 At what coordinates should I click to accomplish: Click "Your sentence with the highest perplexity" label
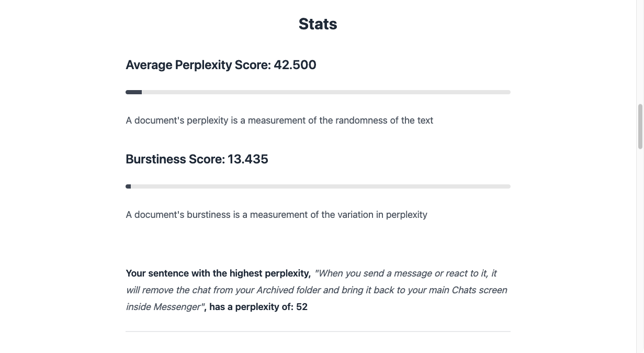click(218, 273)
